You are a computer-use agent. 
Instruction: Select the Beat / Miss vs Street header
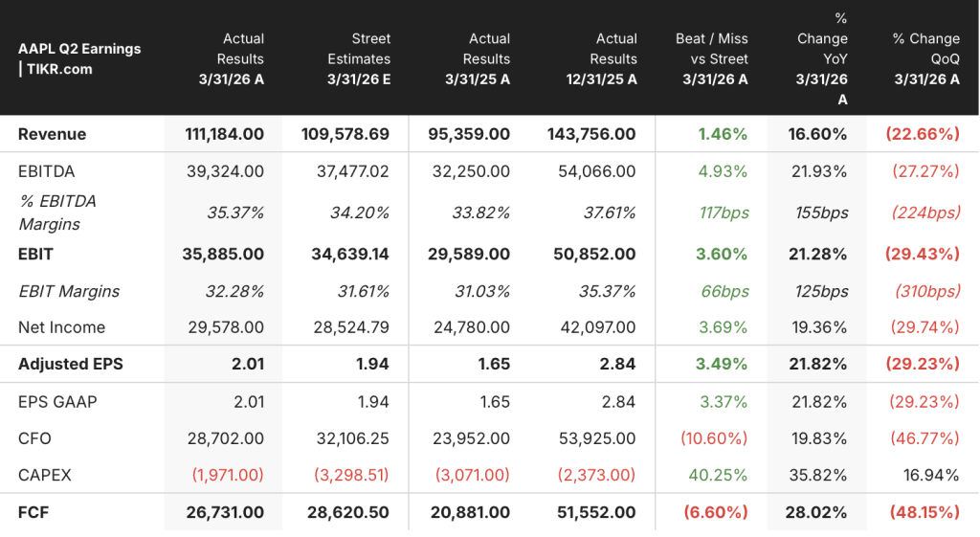(711, 58)
